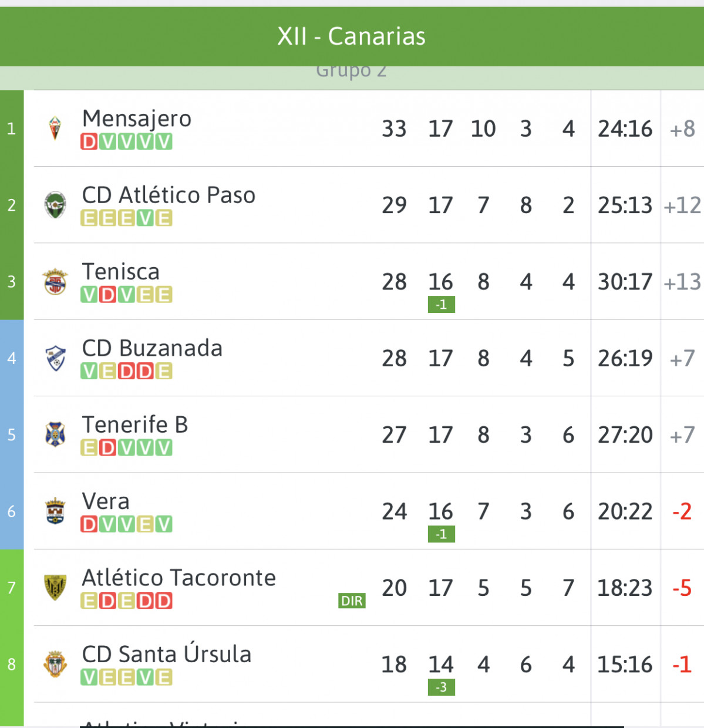Viewport: 704px width, 728px height.
Task: Open the Mensajero club crest icon
Action: tap(55, 129)
